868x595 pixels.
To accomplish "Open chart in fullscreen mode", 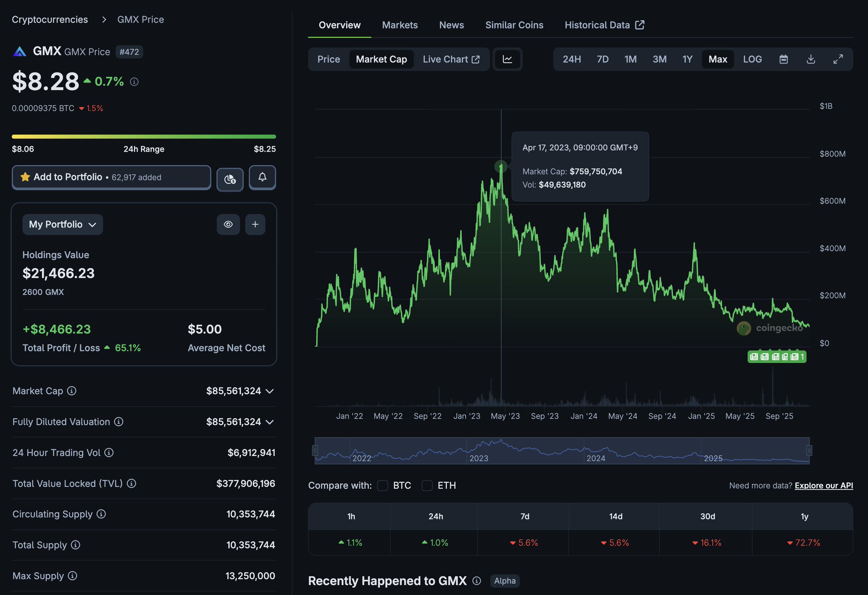I will 838,59.
